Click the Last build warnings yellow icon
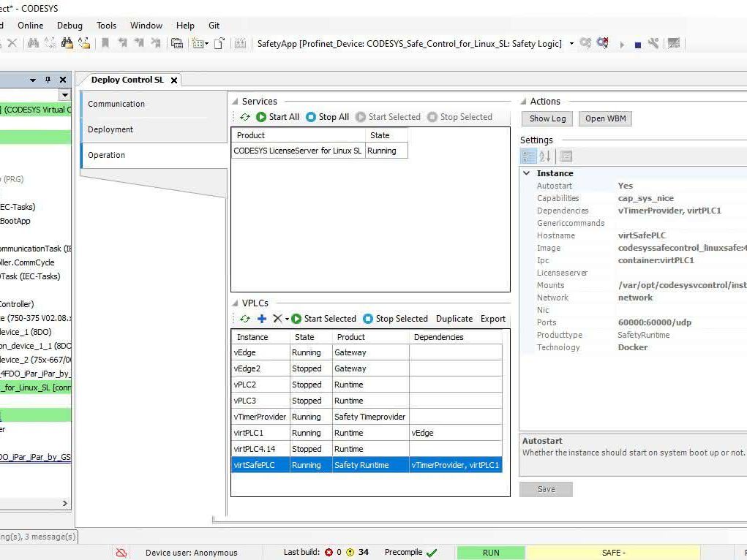 point(350,553)
